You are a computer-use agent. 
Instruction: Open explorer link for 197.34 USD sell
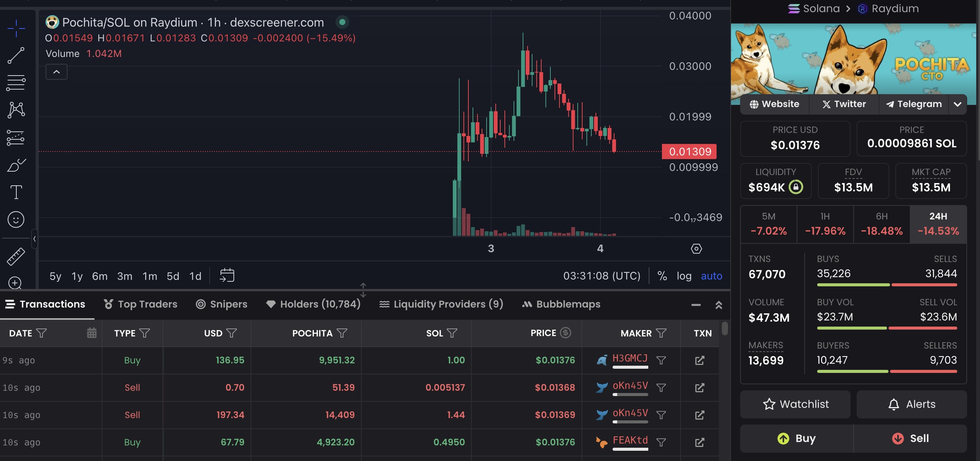[x=700, y=415]
